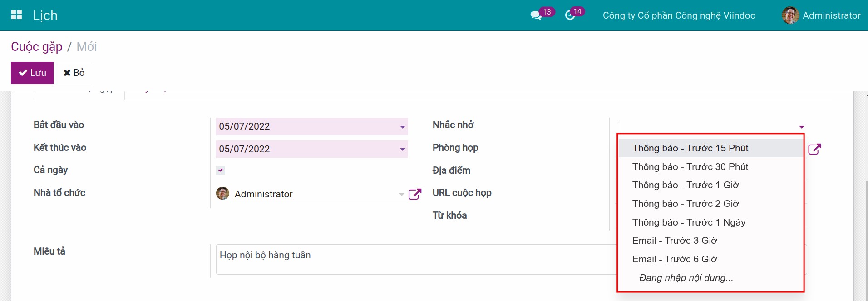Click the Lịch app title
The height and width of the screenshot is (301, 868).
coord(45,15)
